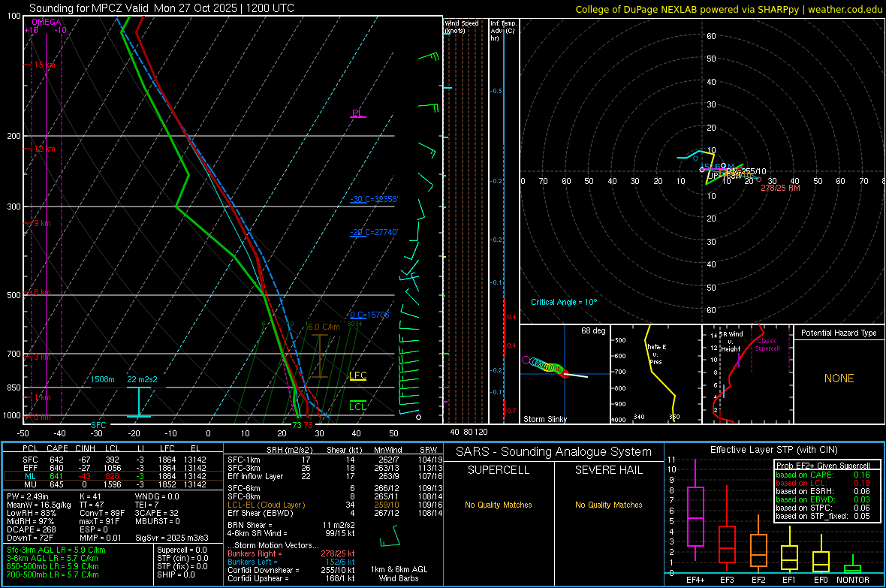This screenshot has height=588, width=886.
Task: Select the OMEGA label on the skew-T
Action: 47,22
